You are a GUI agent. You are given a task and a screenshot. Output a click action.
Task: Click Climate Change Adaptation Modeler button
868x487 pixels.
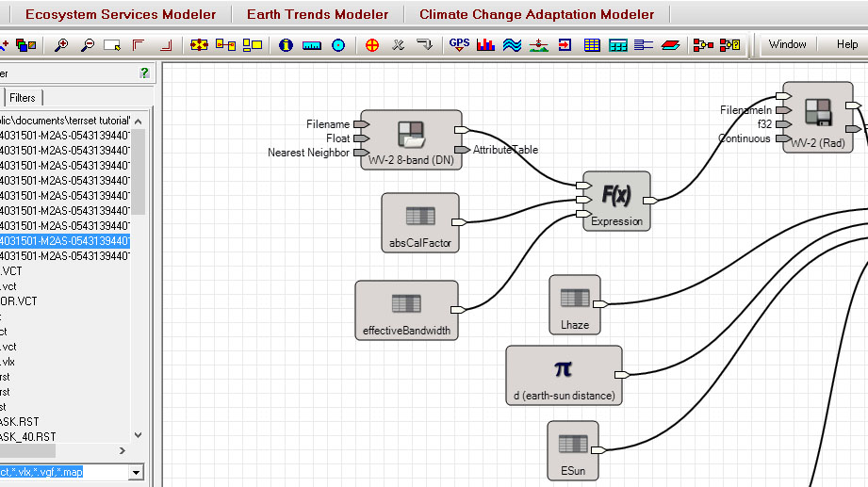pyautogui.click(x=536, y=14)
